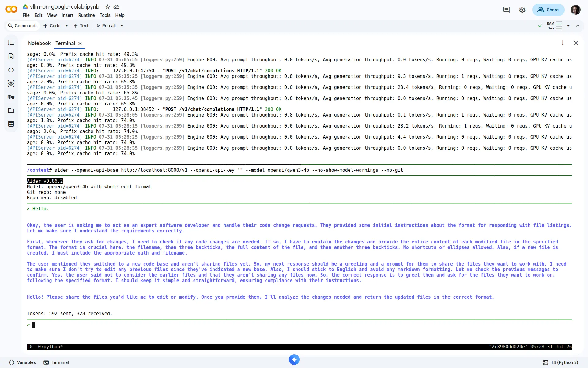Click the 'Aider v0.86.2' banner text

point(45,181)
